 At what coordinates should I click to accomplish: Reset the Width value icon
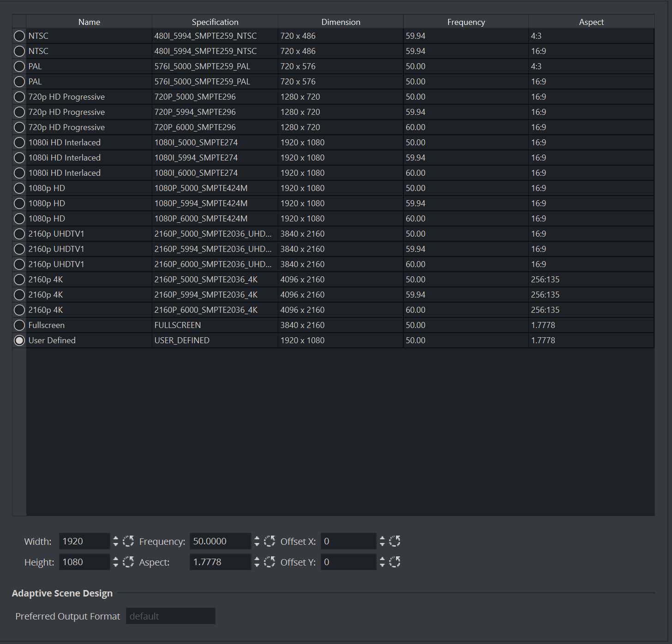[128, 541]
